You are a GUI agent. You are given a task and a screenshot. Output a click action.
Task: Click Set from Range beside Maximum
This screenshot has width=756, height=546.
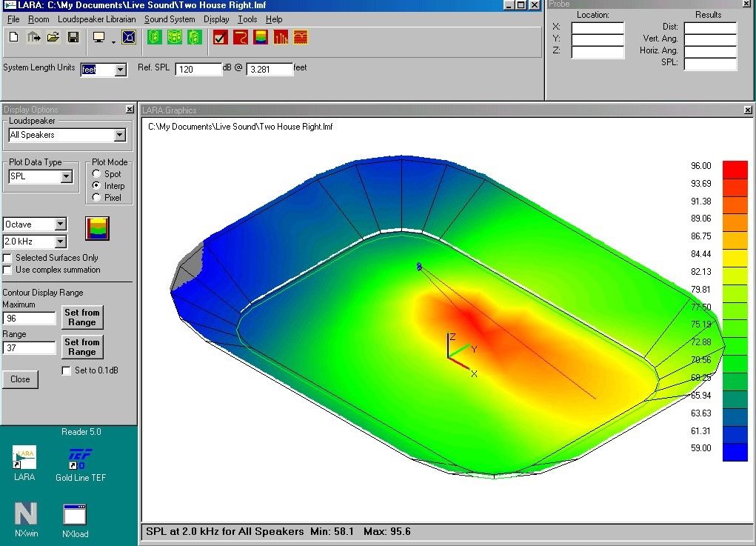81,317
